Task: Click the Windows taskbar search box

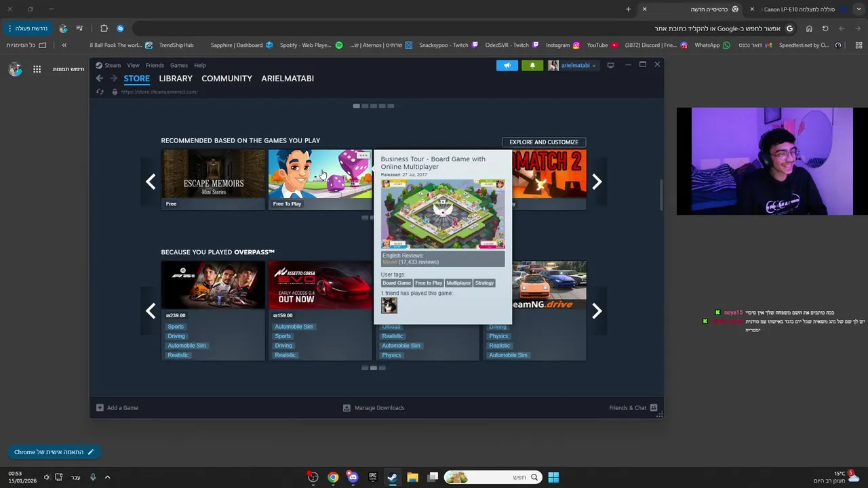Action: tap(494, 477)
